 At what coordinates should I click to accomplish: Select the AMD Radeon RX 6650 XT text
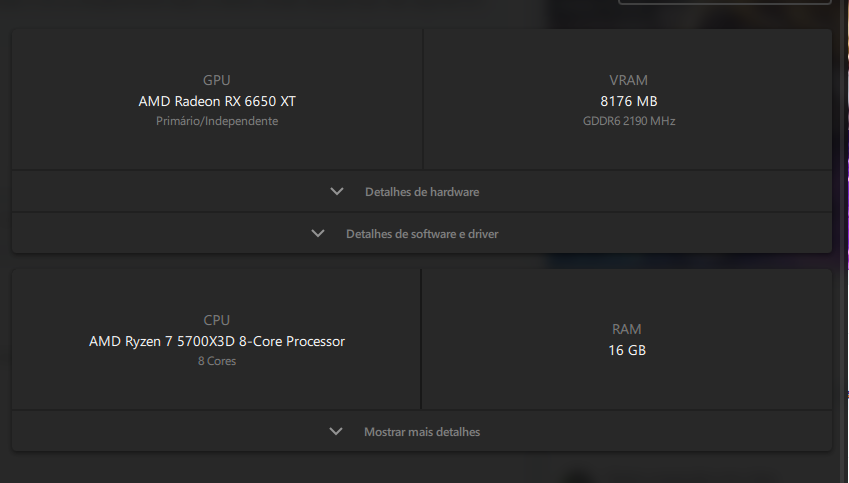point(217,101)
